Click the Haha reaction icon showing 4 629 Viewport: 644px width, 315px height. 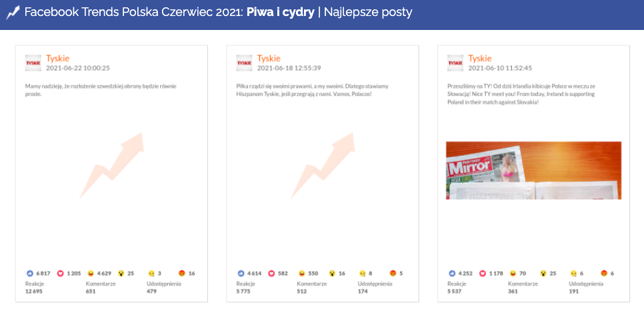coord(91,273)
